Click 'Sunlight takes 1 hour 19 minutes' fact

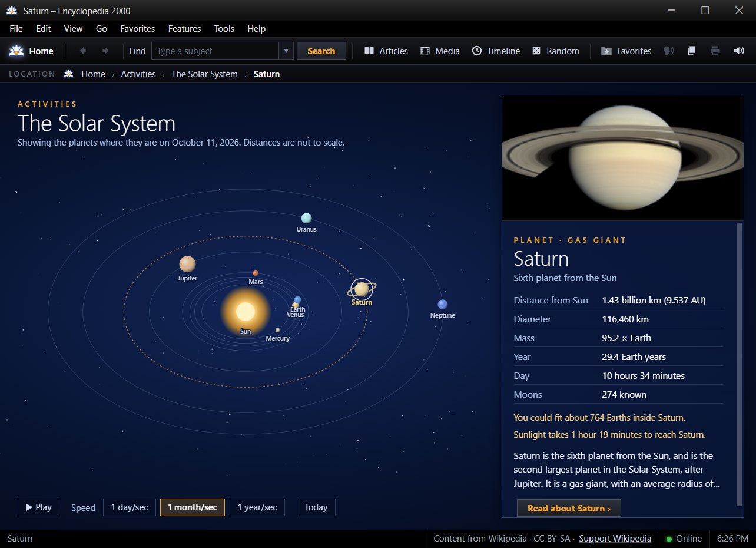[609, 435]
